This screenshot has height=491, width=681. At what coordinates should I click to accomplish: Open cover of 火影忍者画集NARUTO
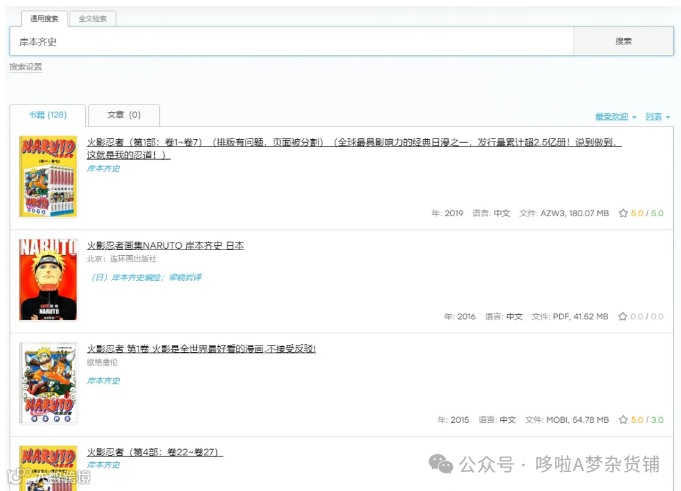point(48,280)
